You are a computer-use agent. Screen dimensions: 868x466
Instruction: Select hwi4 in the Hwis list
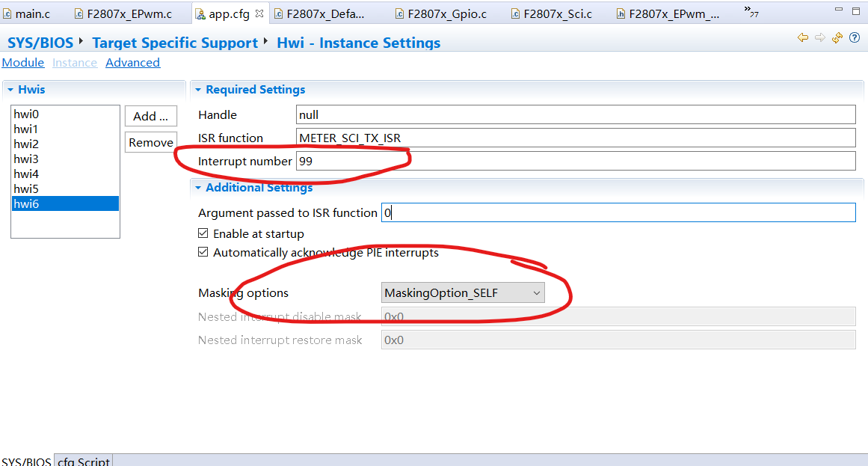click(x=65, y=174)
